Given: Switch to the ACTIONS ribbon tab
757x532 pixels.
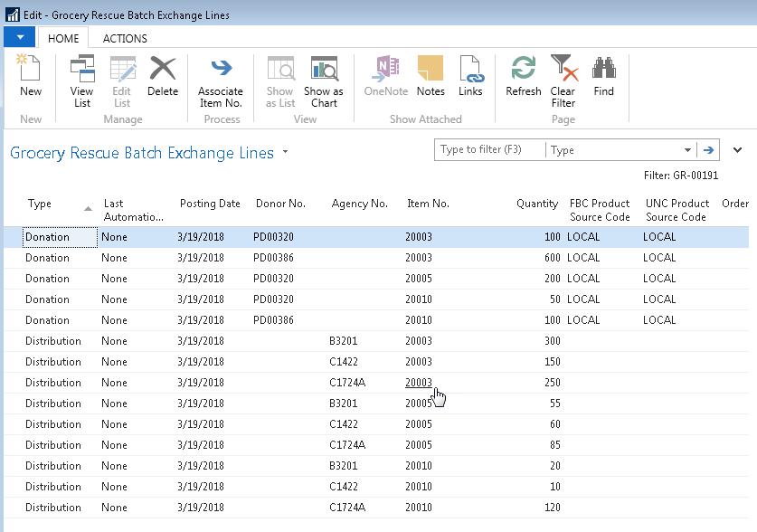Looking at the screenshot, I should [125, 39].
